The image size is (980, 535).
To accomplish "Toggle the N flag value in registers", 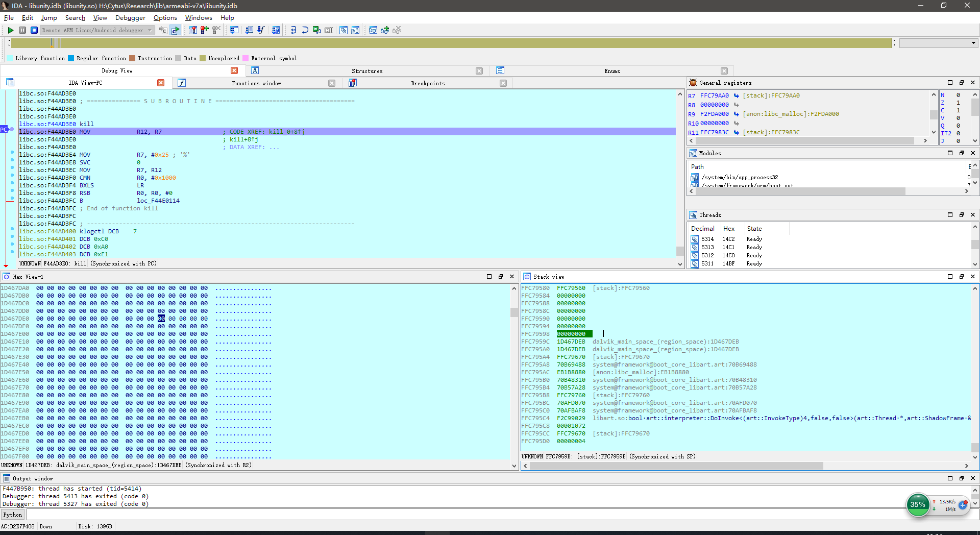I will (x=958, y=95).
